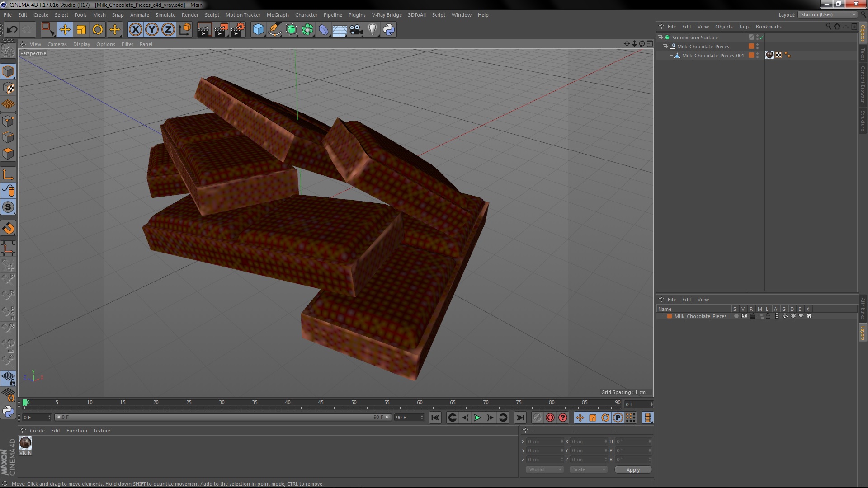Click the Apply button

tap(633, 470)
